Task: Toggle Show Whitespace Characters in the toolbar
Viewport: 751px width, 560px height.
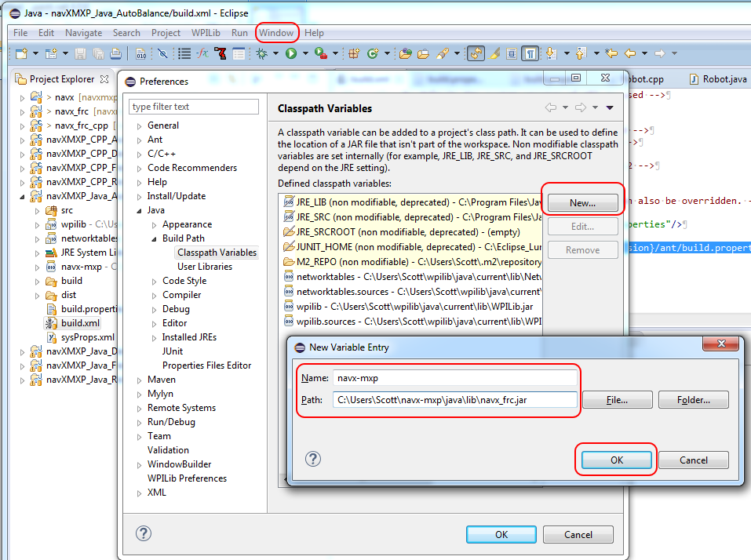Action: click(530, 53)
